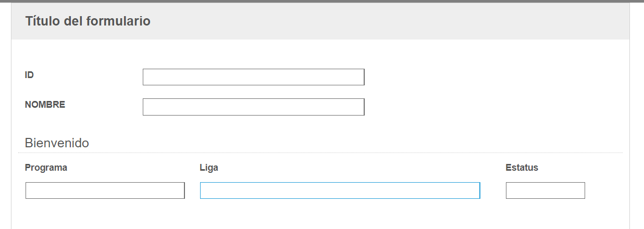
Task: Activate the Estatus input box
Action: (546, 190)
